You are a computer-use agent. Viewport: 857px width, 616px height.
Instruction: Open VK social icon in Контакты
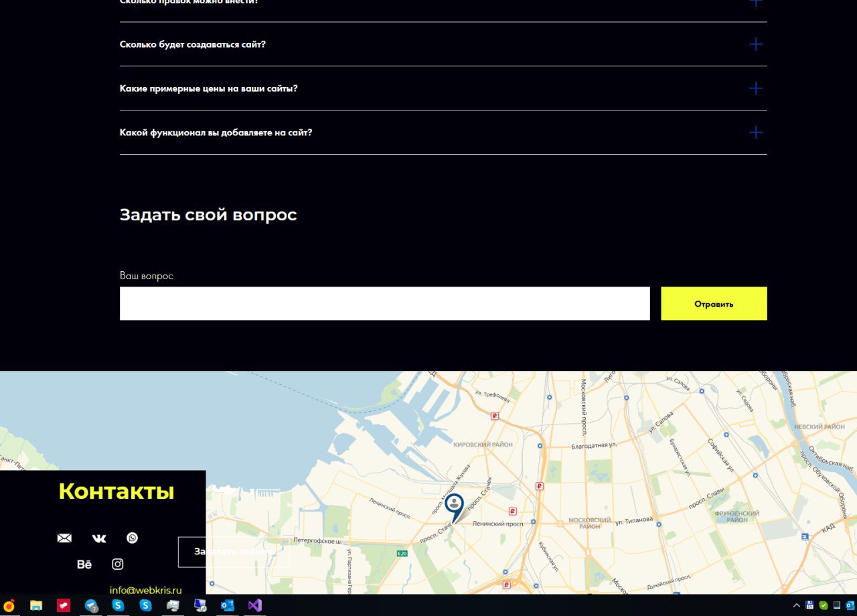pyautogui.click(x=99, y=538)
